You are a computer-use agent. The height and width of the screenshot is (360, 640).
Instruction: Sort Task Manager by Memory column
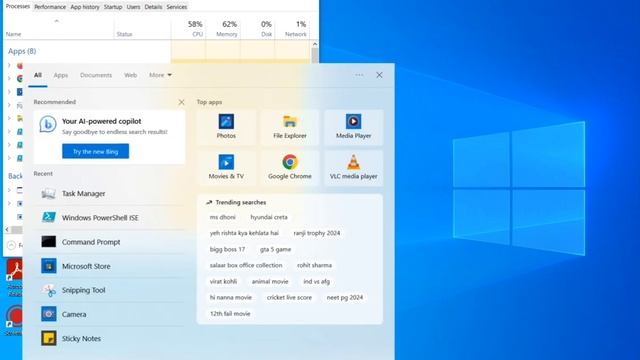[223, 29]
